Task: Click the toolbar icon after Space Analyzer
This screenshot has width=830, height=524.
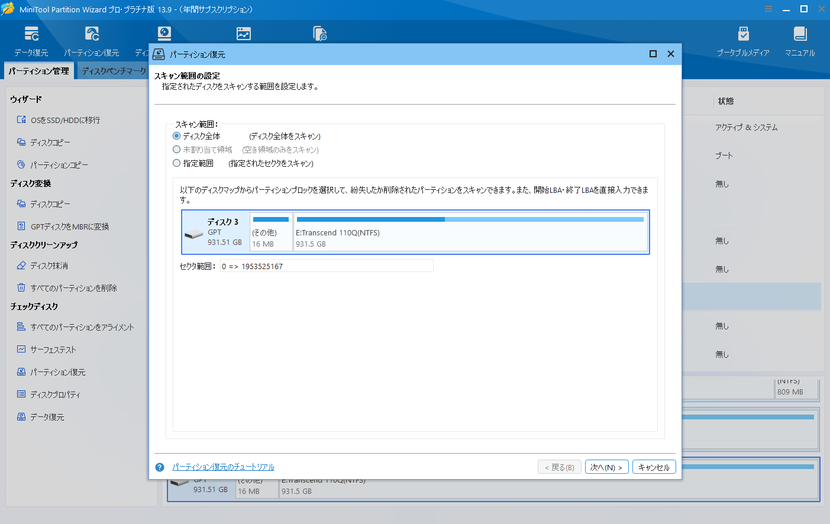Action: 320,34
